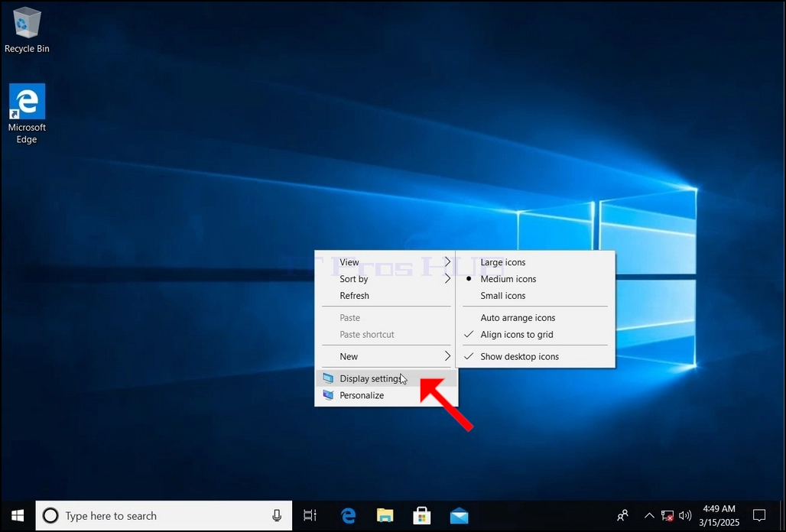Select the Microsoft Edge desktop shortcut
Image resolution: width=786 pixels, height=532 pixels.
(x=27, y=114)
